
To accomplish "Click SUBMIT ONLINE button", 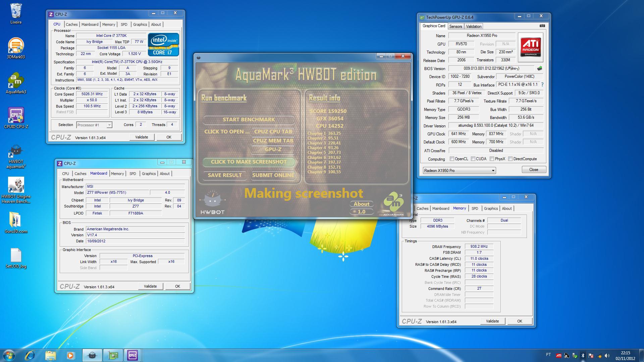I will [x=273, y=175].
